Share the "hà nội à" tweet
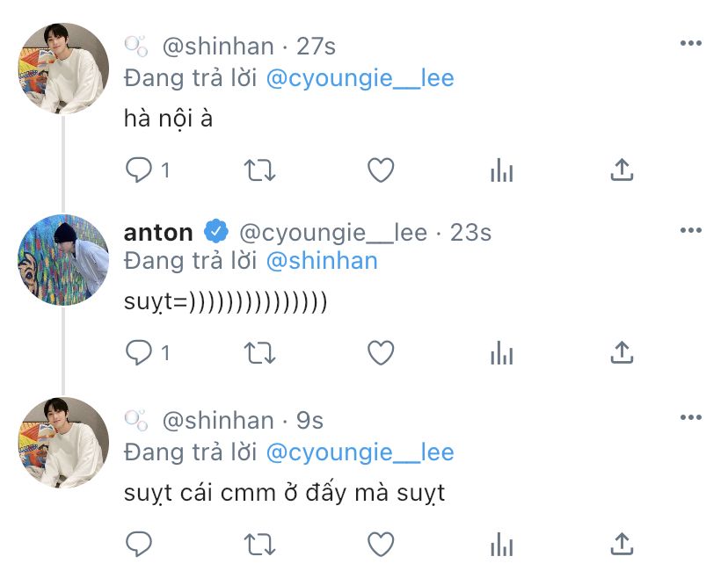728x571 pixels. [x=622, y=170]
